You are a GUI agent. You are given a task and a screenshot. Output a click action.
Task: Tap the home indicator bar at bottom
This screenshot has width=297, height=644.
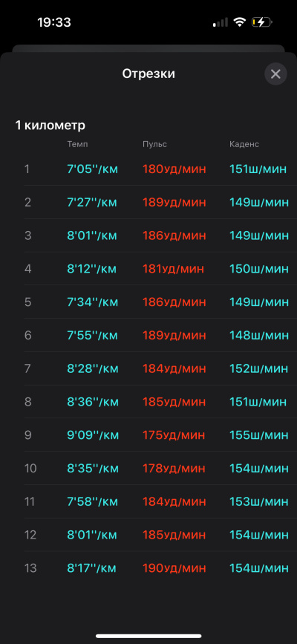(x=148, y=636)
